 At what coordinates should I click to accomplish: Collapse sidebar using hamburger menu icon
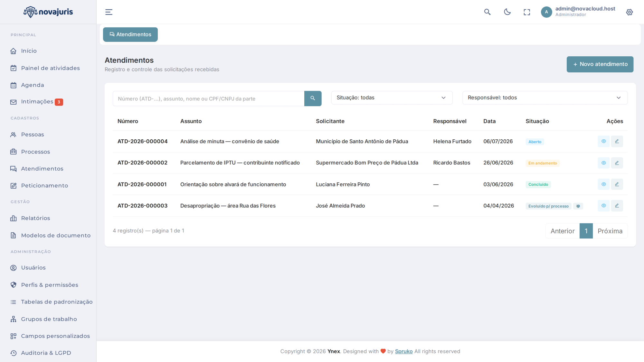tap(109, 12)
